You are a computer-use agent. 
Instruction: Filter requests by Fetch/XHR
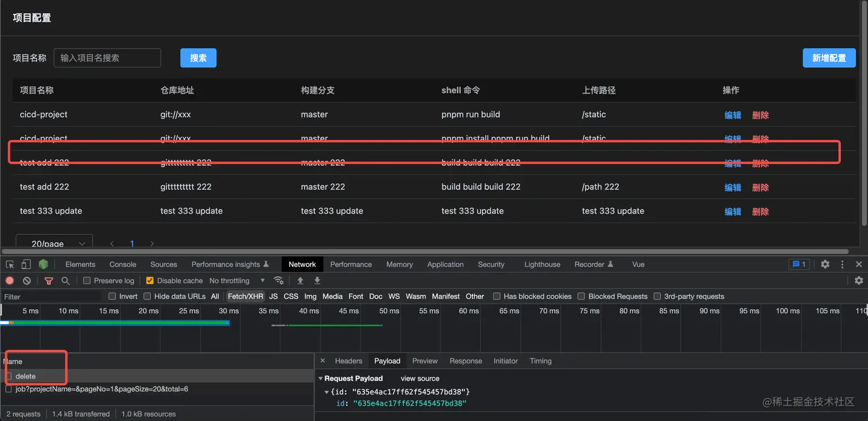245,296
